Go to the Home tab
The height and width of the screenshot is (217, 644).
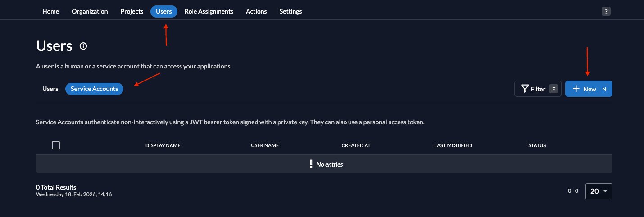(x=50, y=11)
